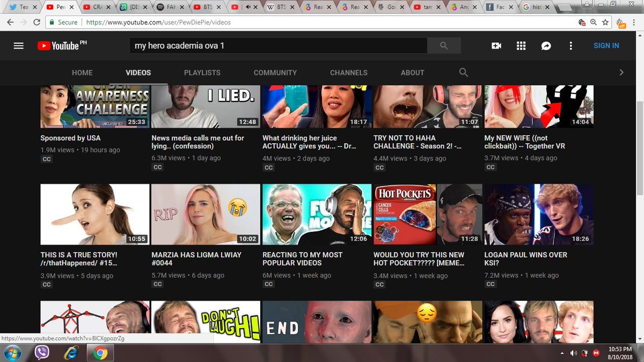Screen dimensions: 644x362
Task: Open the Windows Start button
Action: click(12, 353)
